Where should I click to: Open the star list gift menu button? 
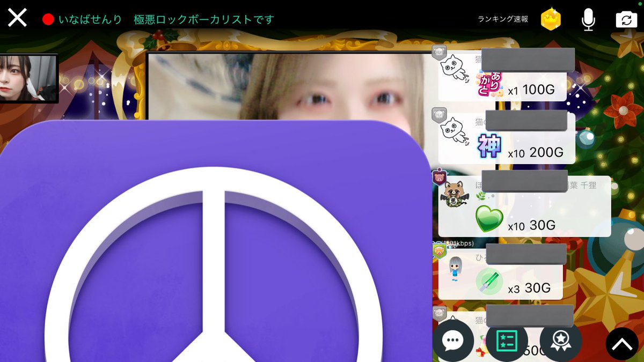click(507, 341)
